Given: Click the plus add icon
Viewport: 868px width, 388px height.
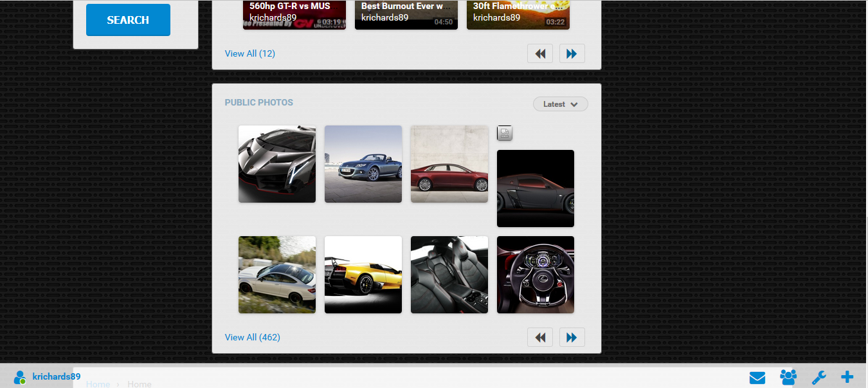Looking at the screenshot, I should 847,377.
